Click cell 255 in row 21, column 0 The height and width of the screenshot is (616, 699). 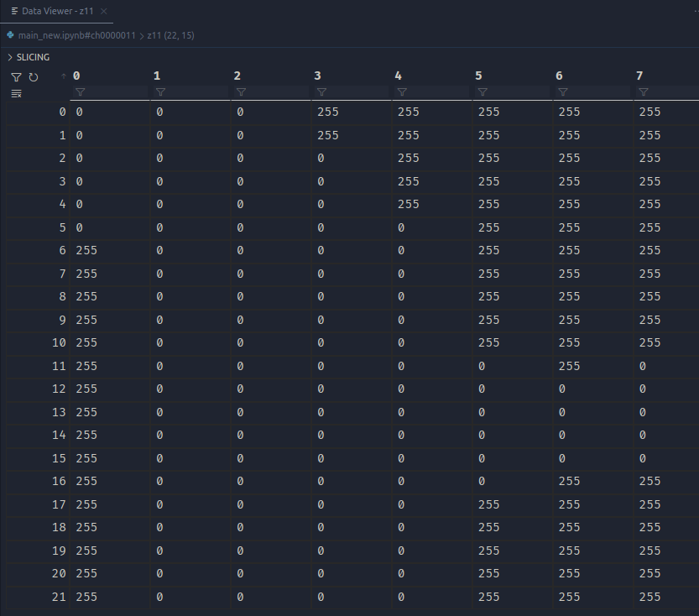coord(86,597)
